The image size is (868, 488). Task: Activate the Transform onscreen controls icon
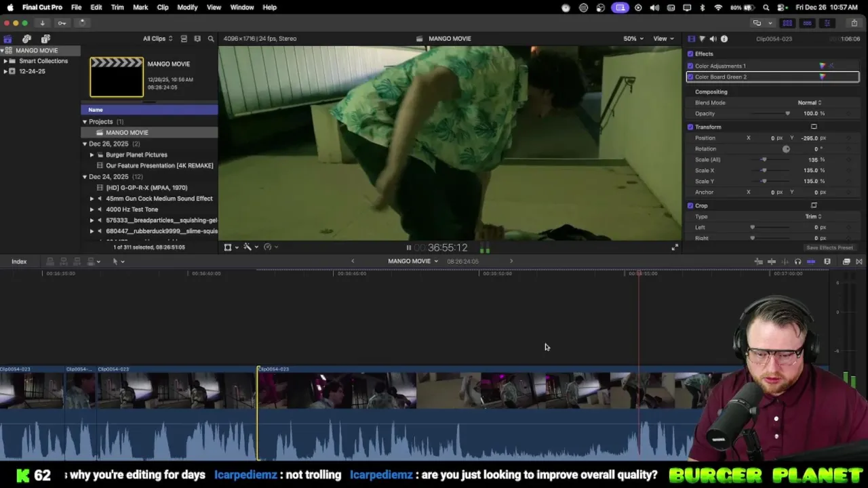point(814,127)
